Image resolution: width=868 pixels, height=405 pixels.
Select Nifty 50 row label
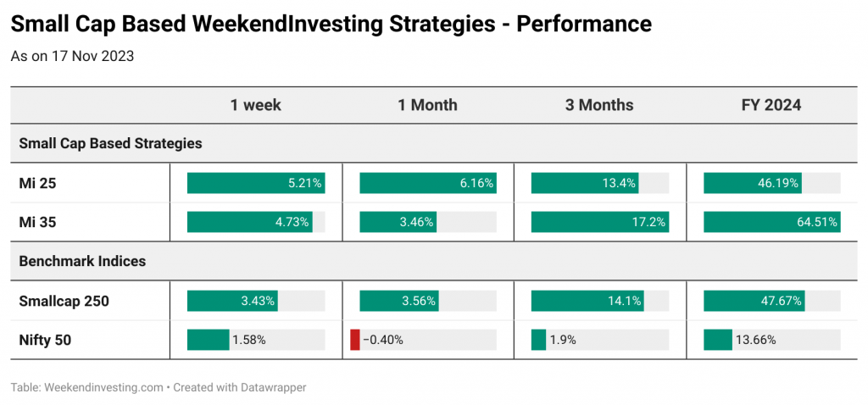pyautogui.click(x=45, y=341)
